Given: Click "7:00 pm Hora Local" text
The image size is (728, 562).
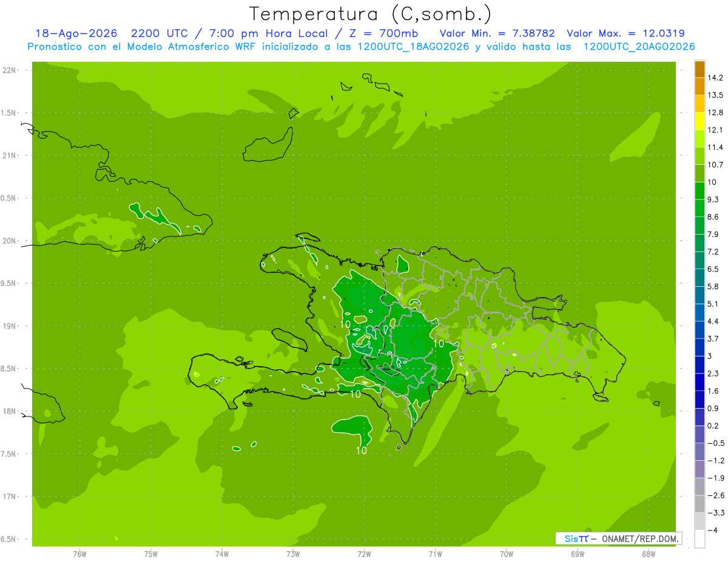Looking at the screenshot, I should coord(268,34).
